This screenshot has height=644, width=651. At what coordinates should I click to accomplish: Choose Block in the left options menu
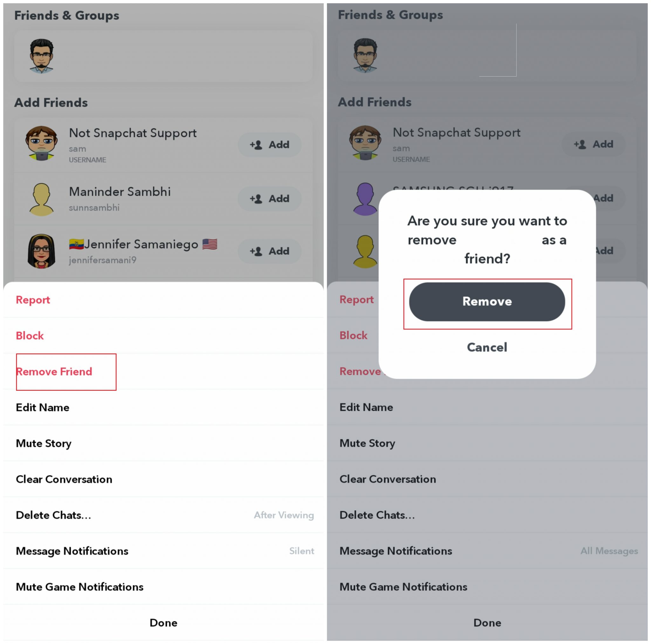click(x=163, y=336)
